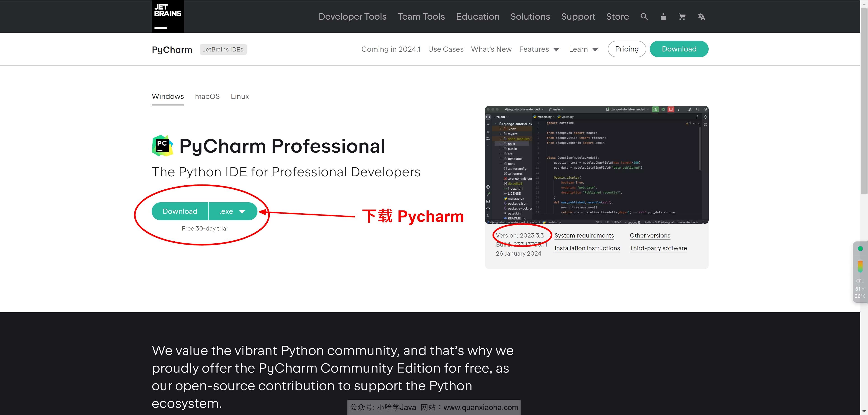Click the CPU monitor floating widget
Image resolution: width=868 pixels, height=415 pixels.
(x=860, y=272)
